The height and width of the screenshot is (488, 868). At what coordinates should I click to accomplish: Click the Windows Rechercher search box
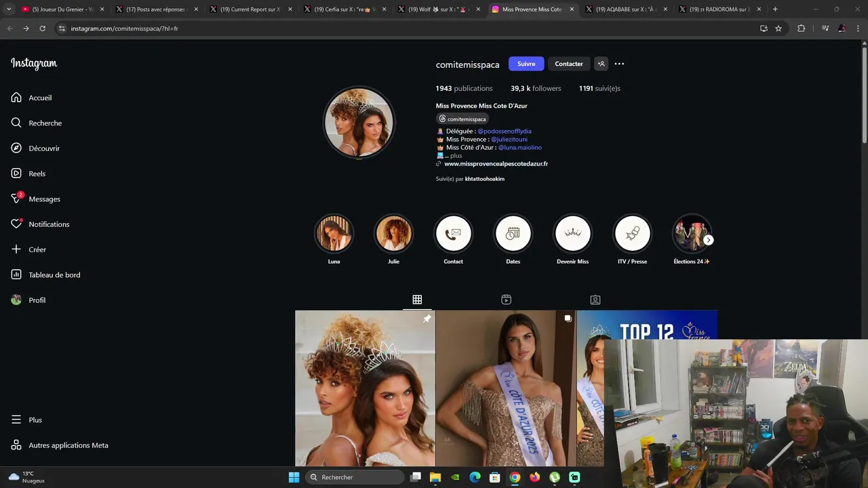[356, 477]
